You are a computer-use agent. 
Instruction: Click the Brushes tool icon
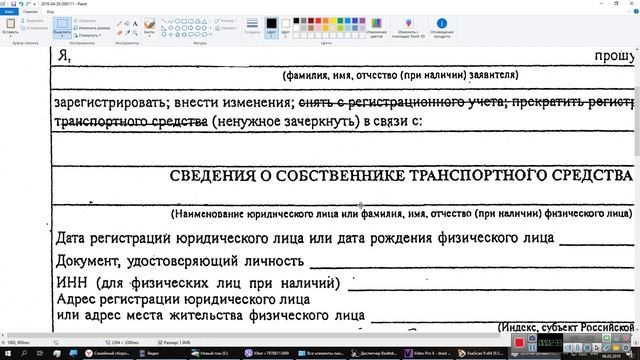149,24
